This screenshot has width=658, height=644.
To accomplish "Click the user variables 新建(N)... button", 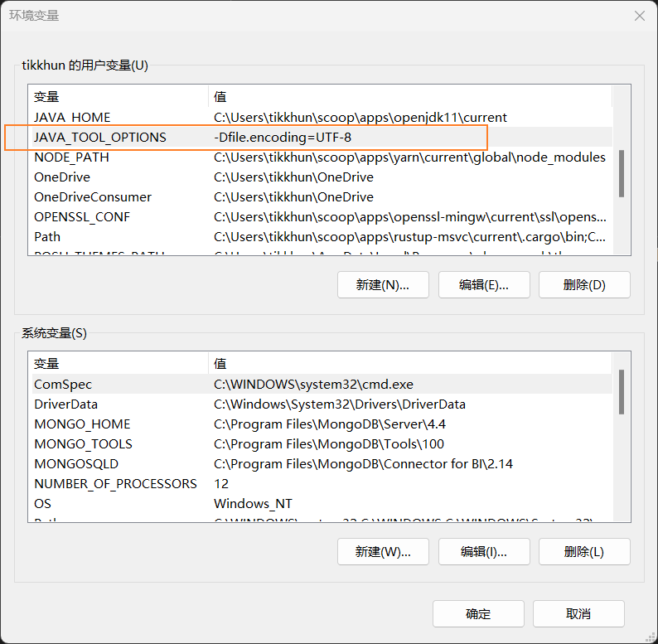I will point(383,285).
